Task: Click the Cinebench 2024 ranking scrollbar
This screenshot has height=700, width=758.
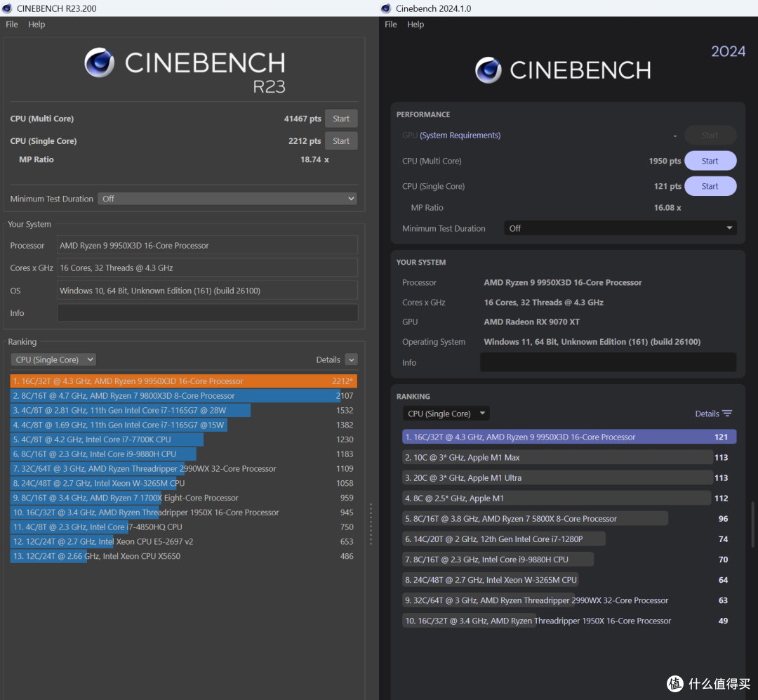Action: pyautogui.click(x=752, y=525)
